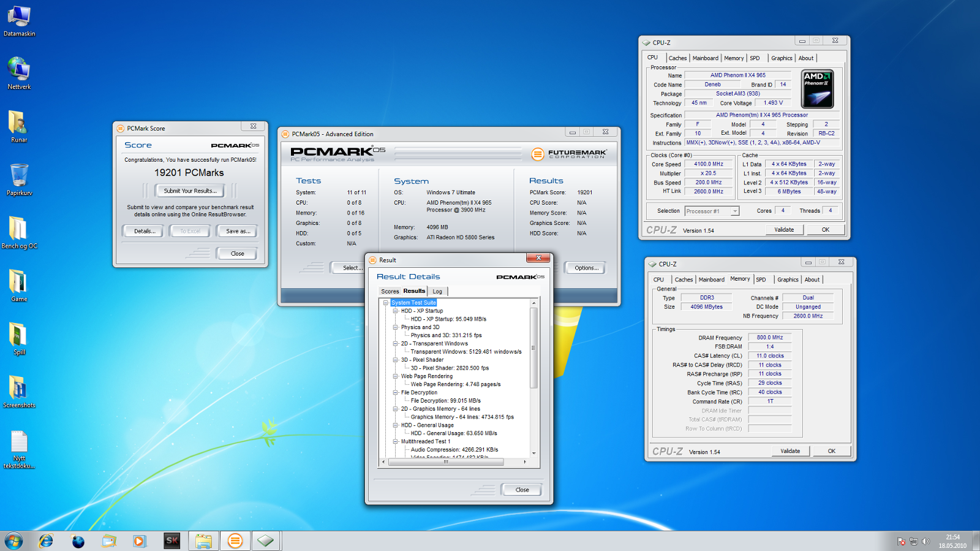Click the Action Center flag tray icon
980x551 pixels.
point(901,541)
